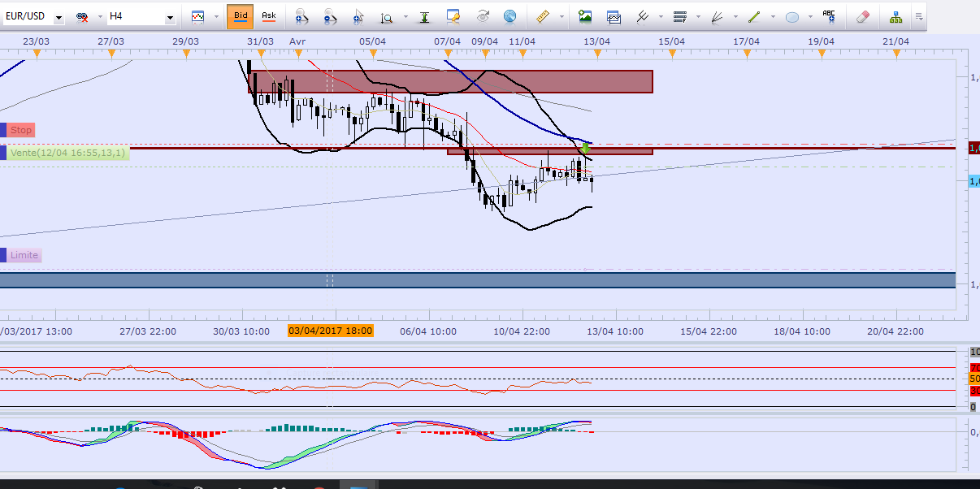Select the Vente sell position label
Screen dimensions: 980x489
67,153
